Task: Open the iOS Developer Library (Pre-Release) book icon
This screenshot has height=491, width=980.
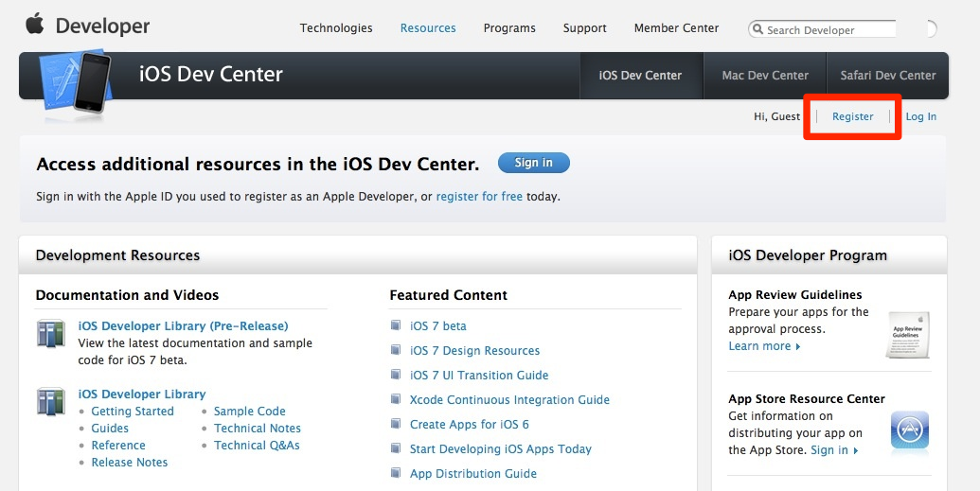Action: [50, 334]
